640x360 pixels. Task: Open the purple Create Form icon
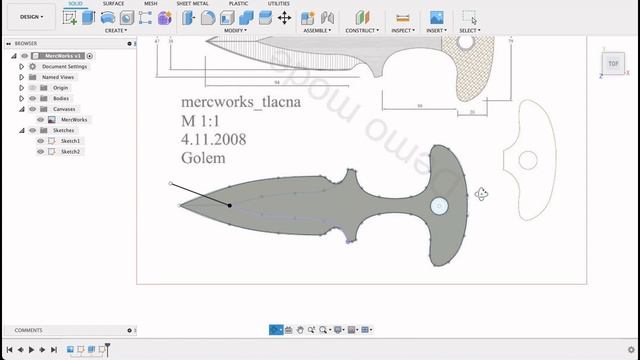point(164,18)
